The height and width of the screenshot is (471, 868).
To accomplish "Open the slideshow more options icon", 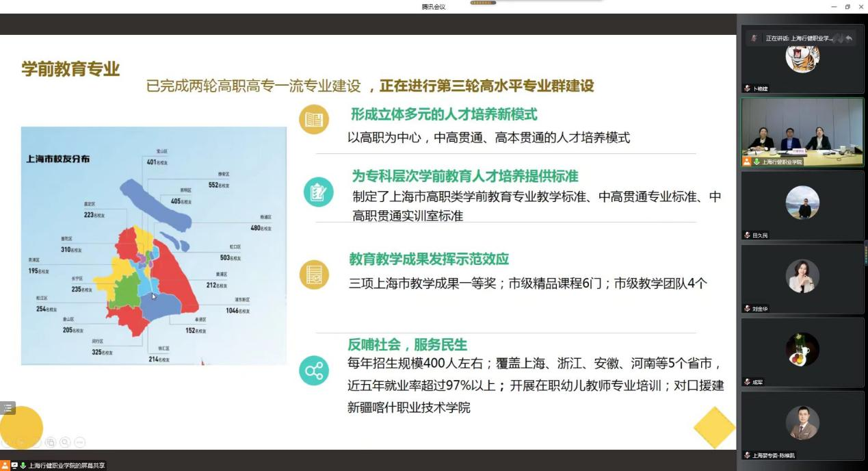I will pyautogui.click(x=79, y=442).
